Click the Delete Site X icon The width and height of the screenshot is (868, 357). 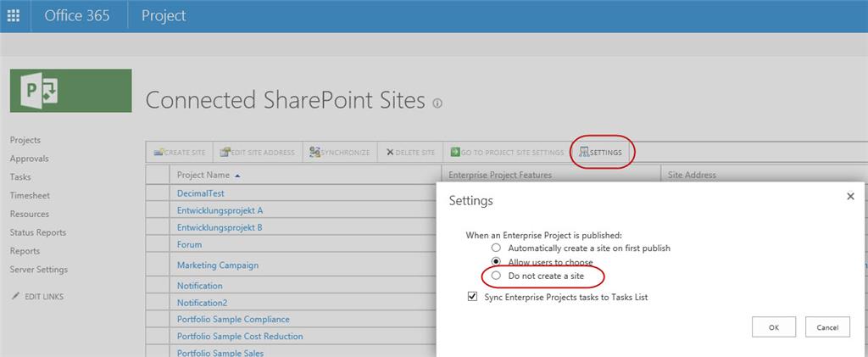pos(390,152)
